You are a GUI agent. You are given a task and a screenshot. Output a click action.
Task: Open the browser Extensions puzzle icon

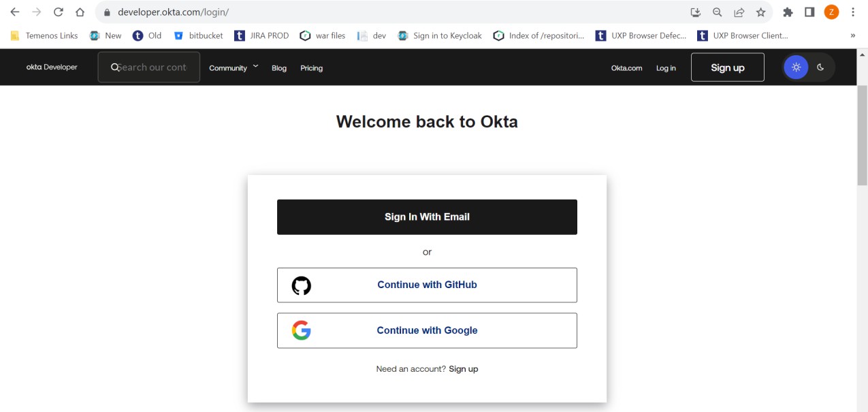788,12
